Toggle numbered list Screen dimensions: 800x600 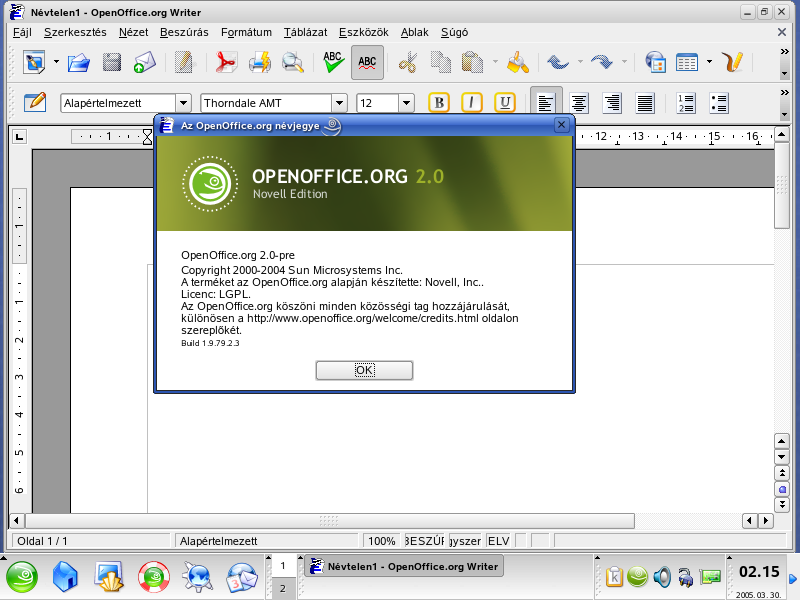click(x=686, y=103)
